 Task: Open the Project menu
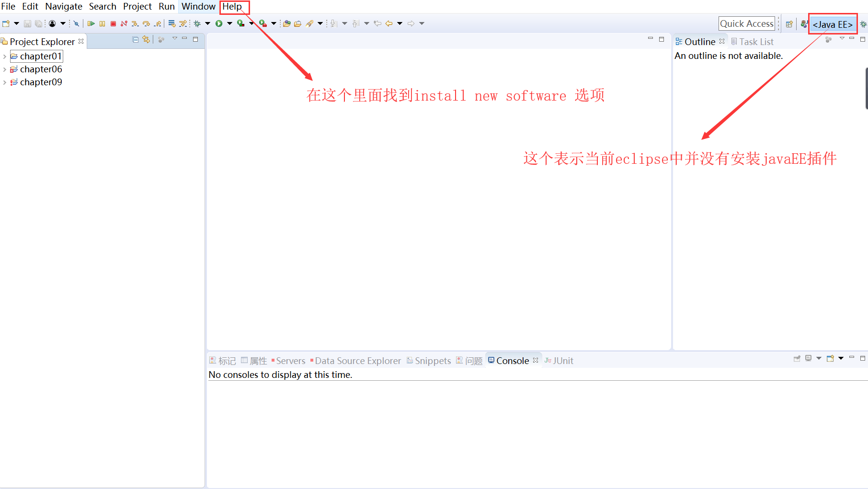(x=137, y=6)
